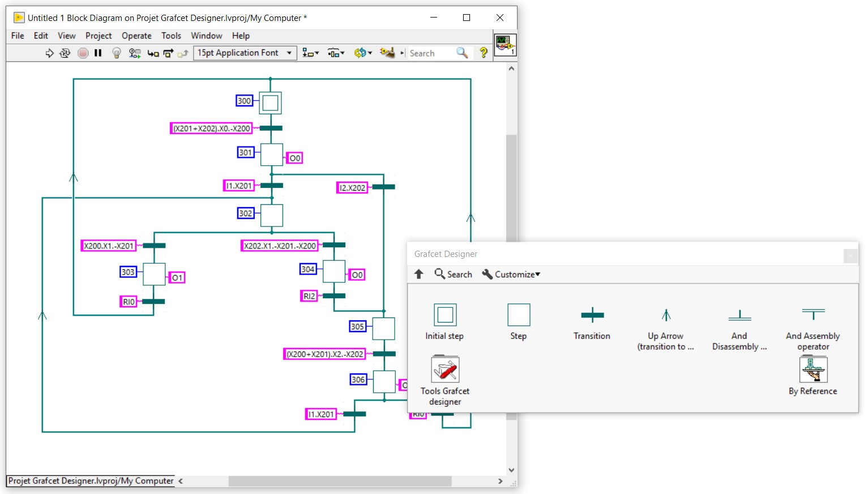Select the And Assembly operator
Viewport: 868px width, 494px height.
pyautogui.click(x=813, y=315)
